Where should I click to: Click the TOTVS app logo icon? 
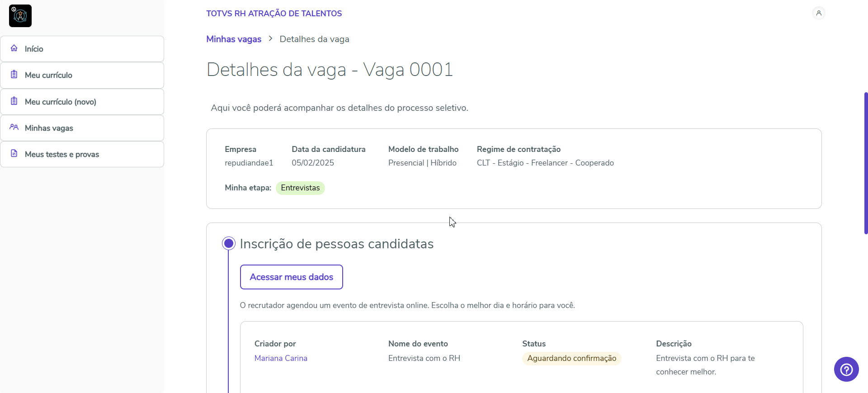point(20,16)
